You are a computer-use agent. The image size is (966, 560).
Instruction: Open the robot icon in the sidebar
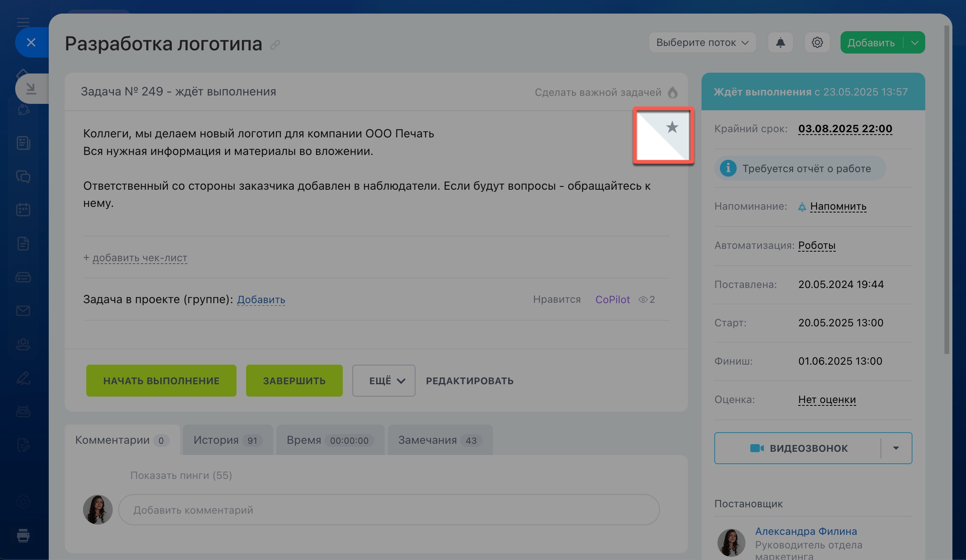(x=23, y=411)
